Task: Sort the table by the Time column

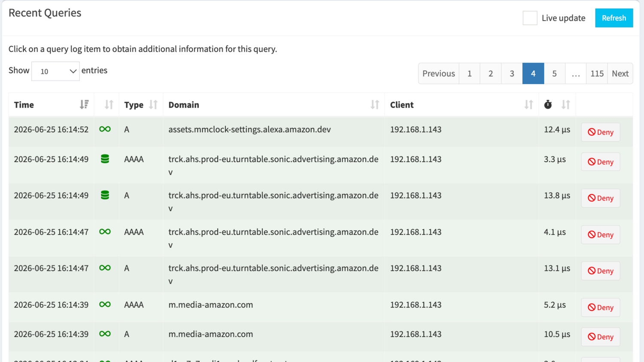Action: point(84,105)
